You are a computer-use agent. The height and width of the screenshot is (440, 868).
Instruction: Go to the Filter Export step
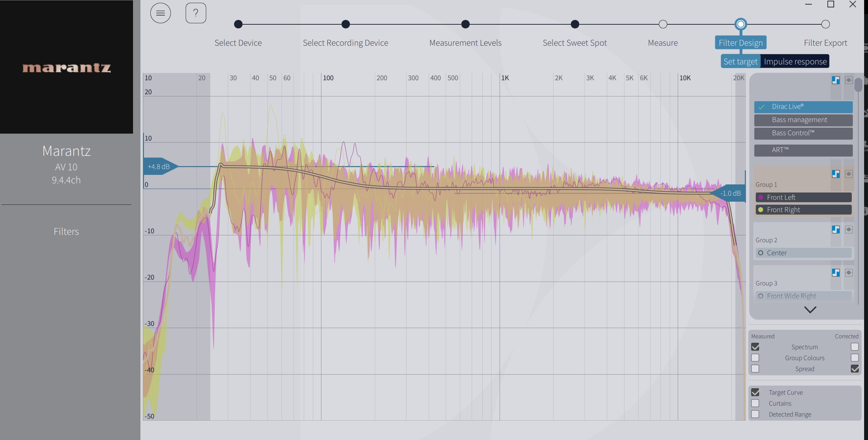coord(825,24)
